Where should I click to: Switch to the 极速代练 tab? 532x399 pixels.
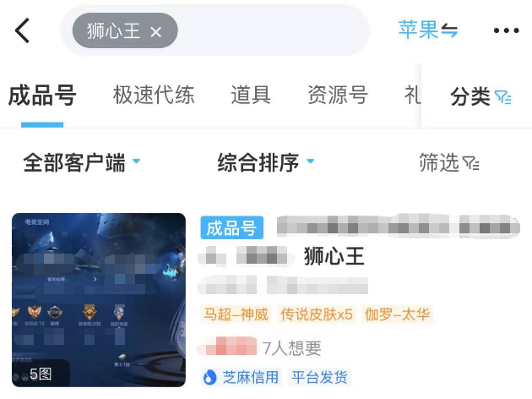(x=154, y=95)
